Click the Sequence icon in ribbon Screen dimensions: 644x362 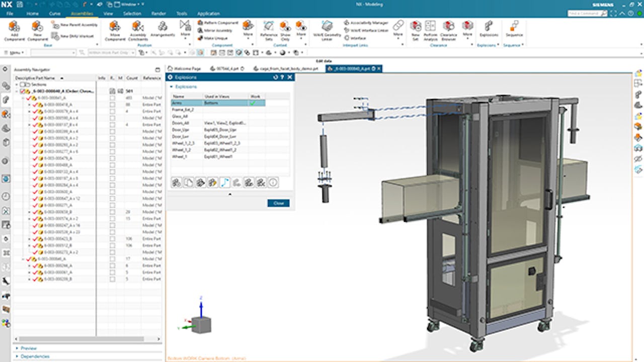tap(514, 27)
